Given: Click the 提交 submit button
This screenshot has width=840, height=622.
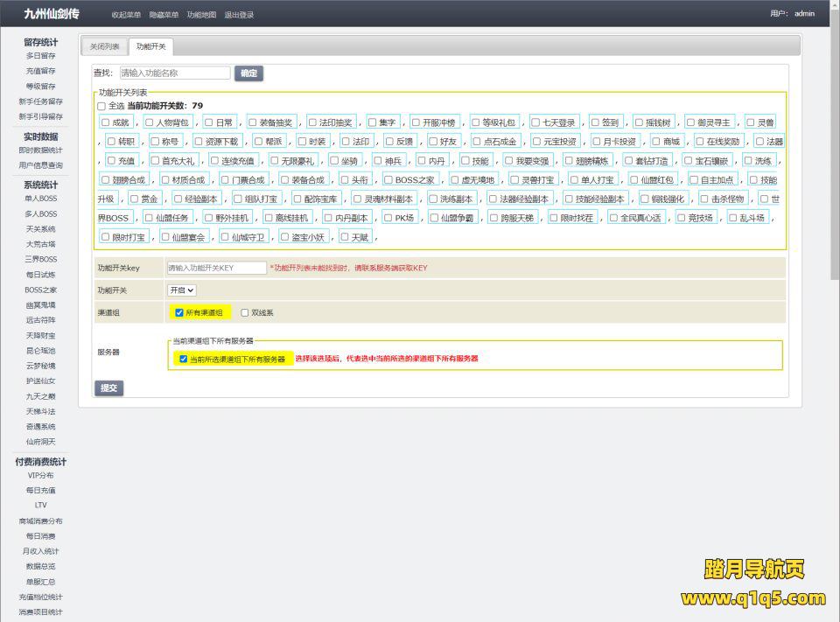Looking at the screenshot, I should [x=108, y=388].
